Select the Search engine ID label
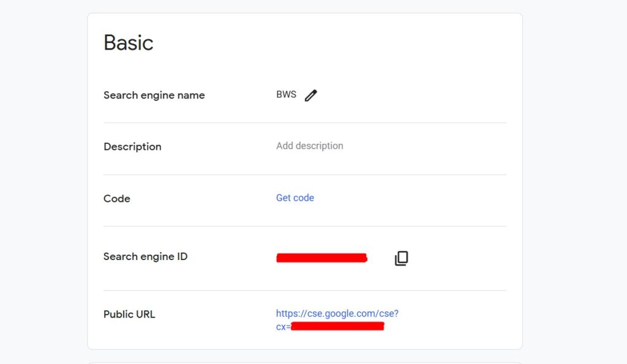Screen dimensions: 627x364 click(x=145, y=256)
